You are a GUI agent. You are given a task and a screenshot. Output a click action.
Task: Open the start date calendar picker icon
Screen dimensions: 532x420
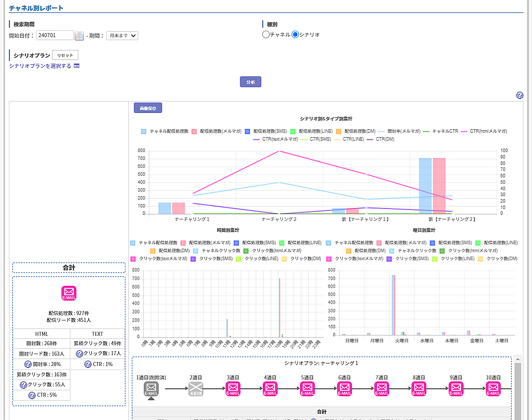(x=79, y=36)
